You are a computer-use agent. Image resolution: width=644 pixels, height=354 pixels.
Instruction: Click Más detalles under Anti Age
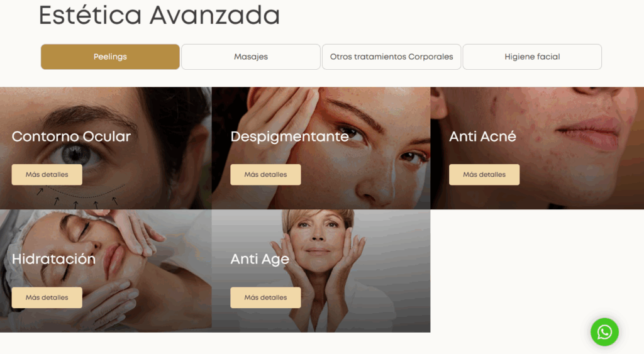tap(265, 297)
